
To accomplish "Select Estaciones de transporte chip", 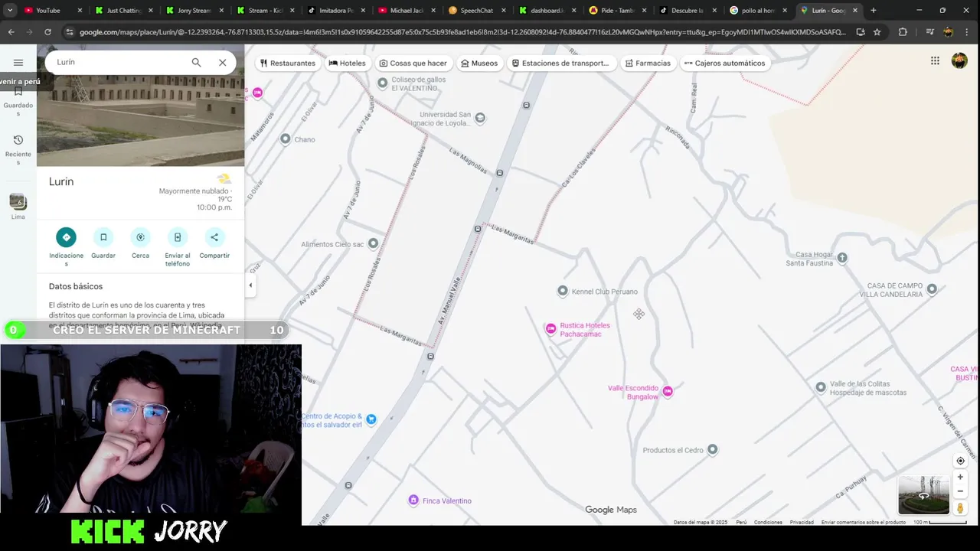I will pyautogui.click(x=561, y=63).
